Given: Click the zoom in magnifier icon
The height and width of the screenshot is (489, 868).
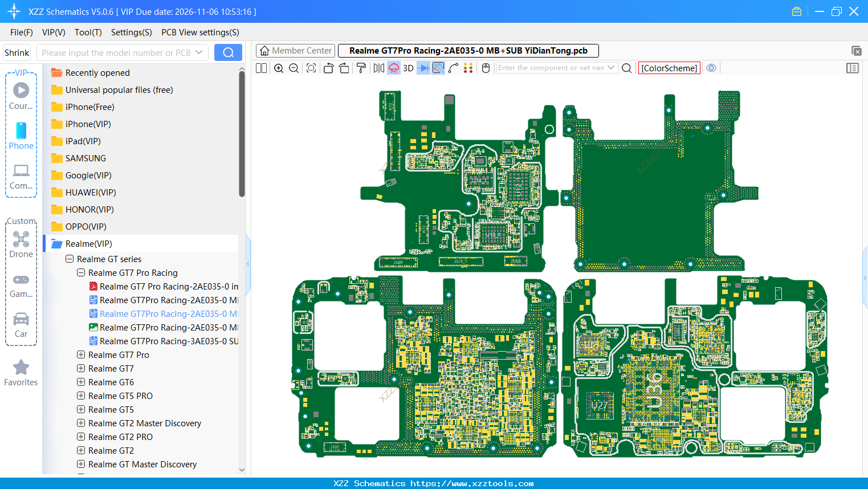Looking at the screenshot, I should [x=279, y=68].
